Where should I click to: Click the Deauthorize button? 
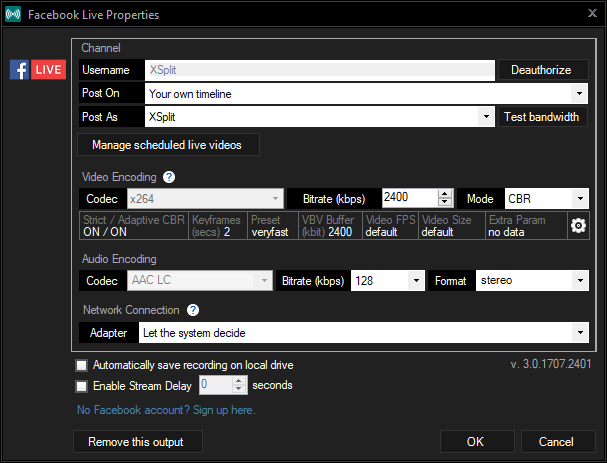(x=543, y=70)
